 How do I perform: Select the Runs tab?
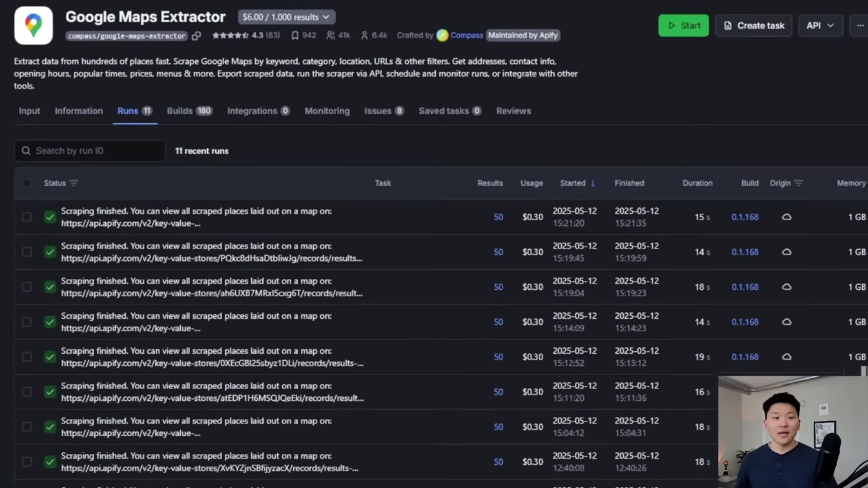134,111
